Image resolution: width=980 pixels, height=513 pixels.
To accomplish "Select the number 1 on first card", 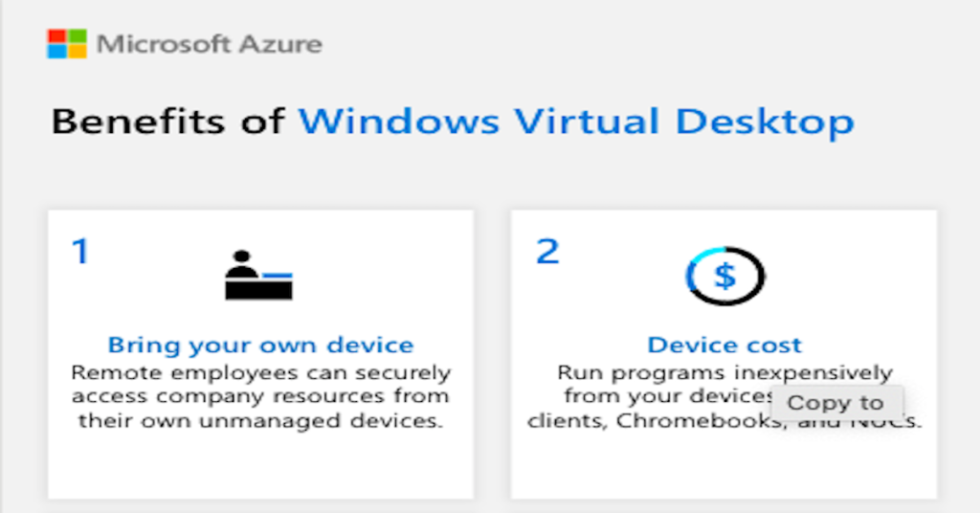I will tap(80, 252).
